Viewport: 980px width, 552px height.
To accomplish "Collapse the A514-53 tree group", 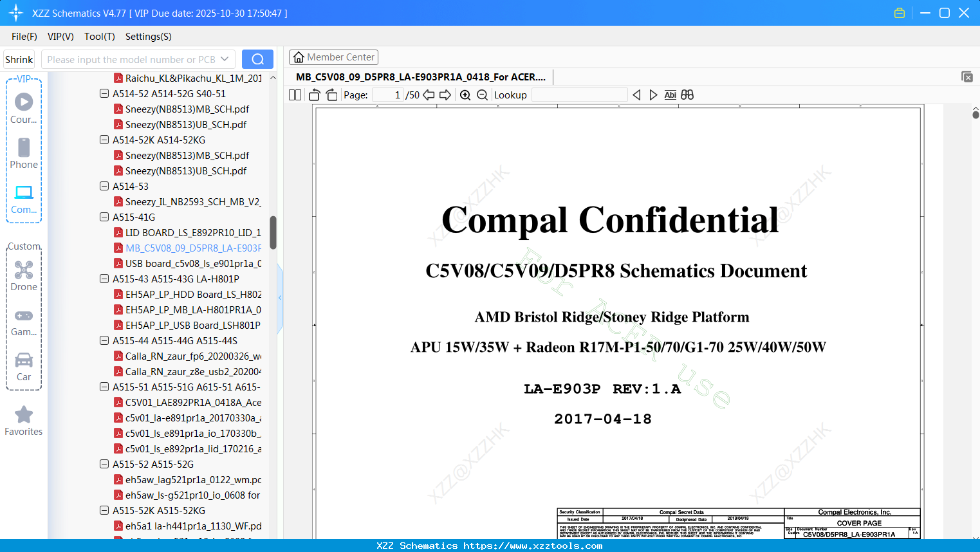I will tap(104, 186).
